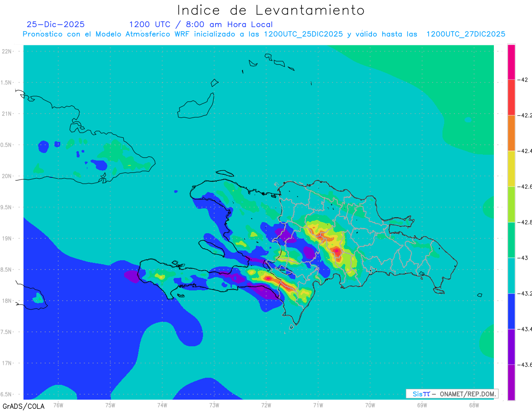Click the "68W" longitude axis label
The image size is (532, 411).
point(473,405)
